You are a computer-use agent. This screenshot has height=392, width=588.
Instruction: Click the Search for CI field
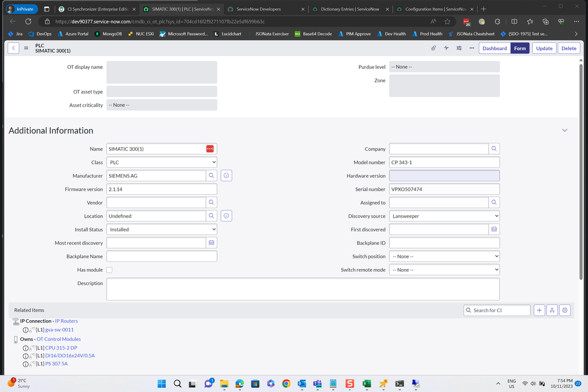pos(497,310)
